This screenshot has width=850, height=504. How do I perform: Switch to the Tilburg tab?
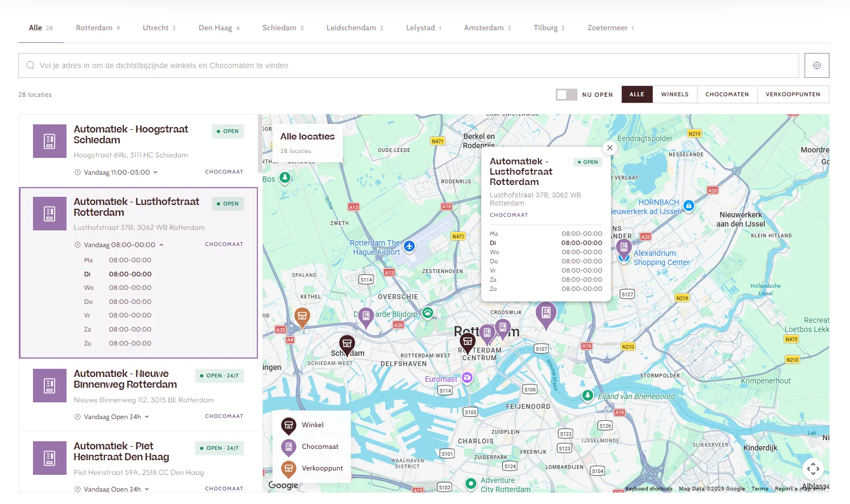(x=549, y=28)
